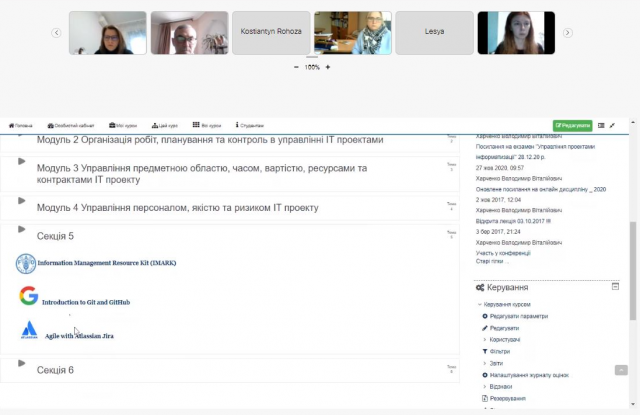Zoom in with the plus button
640x415 pixels.
coord(328,67)
